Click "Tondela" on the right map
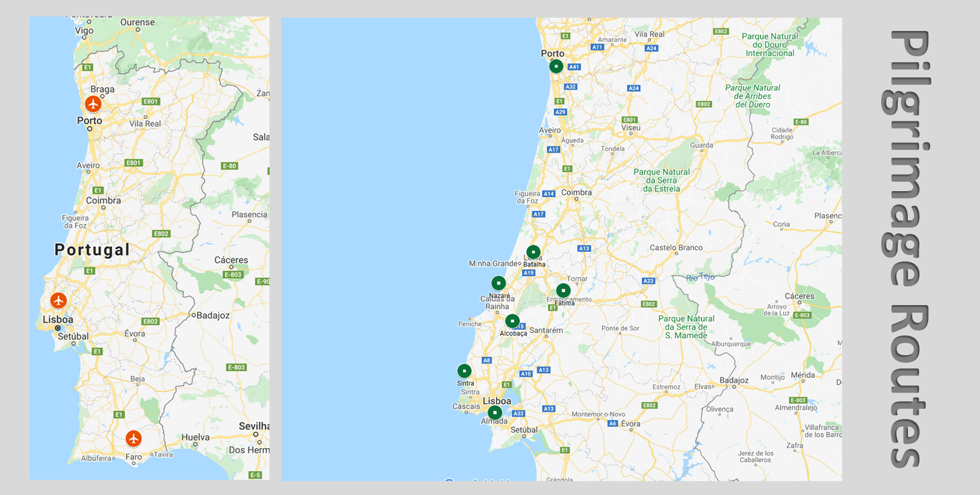The width and height of the screenshot is (980, 495). pyautogui.click(x=612, y=149)
